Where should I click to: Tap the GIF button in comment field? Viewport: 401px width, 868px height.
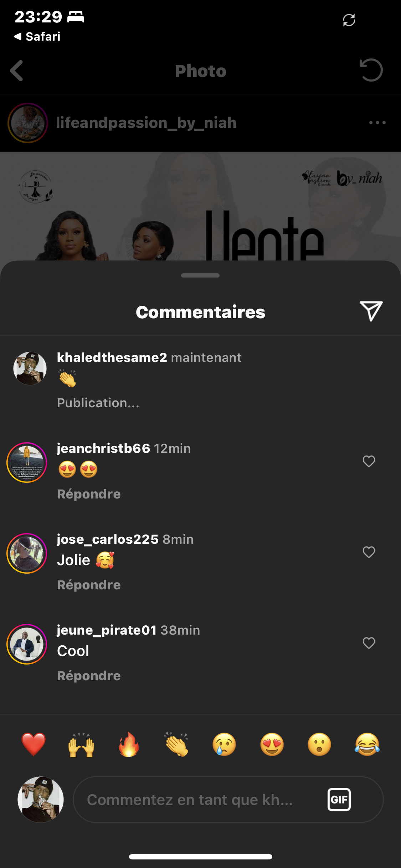339,799
